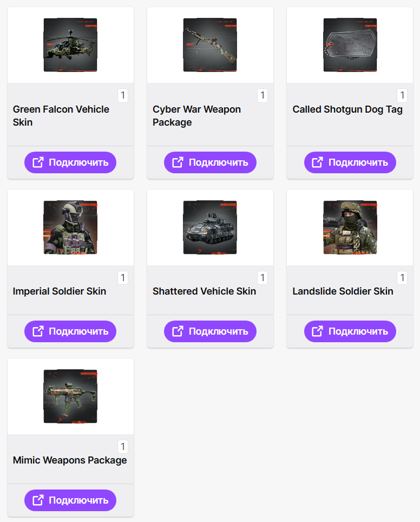Click external-link icon under Cyber War Weapon Package

178,162
